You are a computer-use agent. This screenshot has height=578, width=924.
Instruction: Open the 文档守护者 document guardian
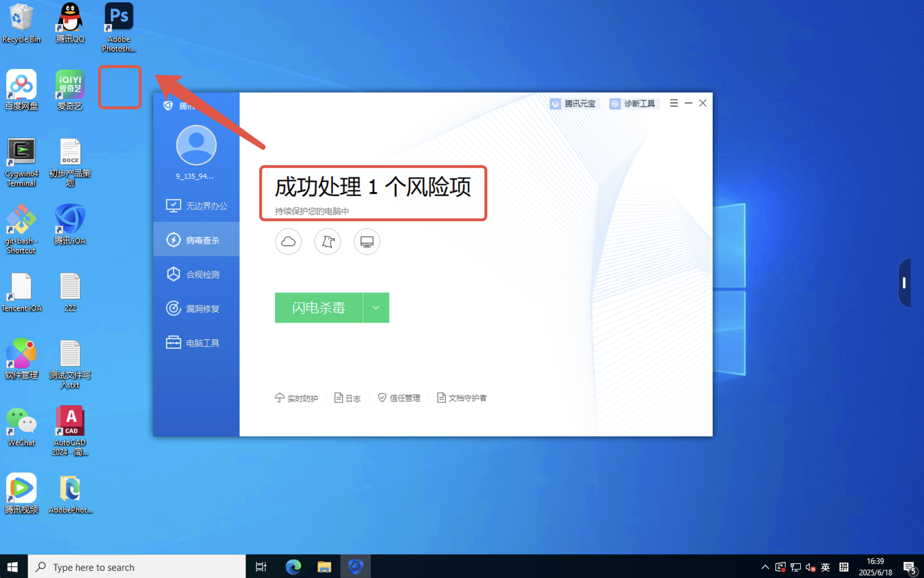coord(462,398)
